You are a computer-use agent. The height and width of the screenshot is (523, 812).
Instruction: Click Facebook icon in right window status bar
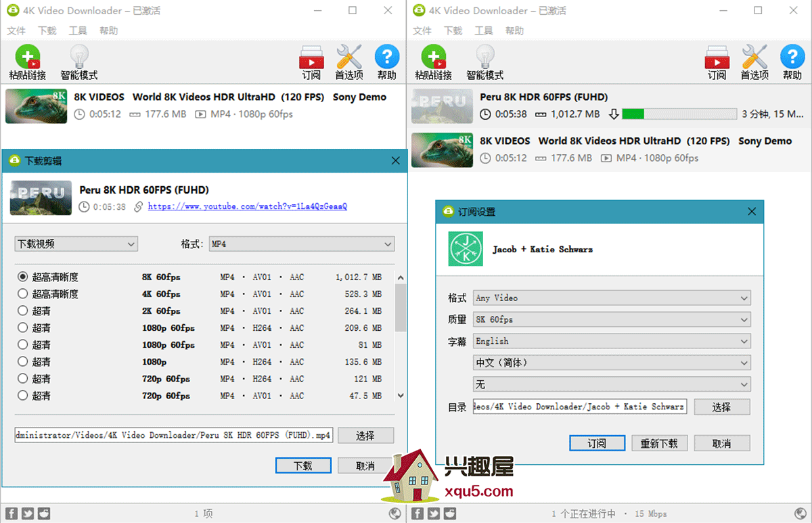[418, 514]
